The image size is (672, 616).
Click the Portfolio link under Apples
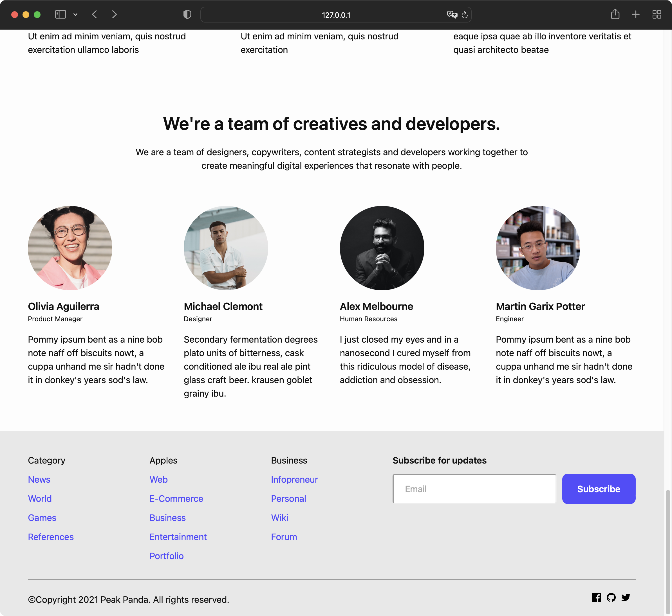(166, 556)
